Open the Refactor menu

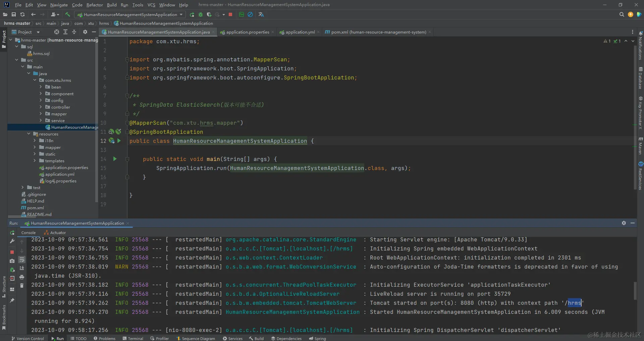(x=95, y=5)
